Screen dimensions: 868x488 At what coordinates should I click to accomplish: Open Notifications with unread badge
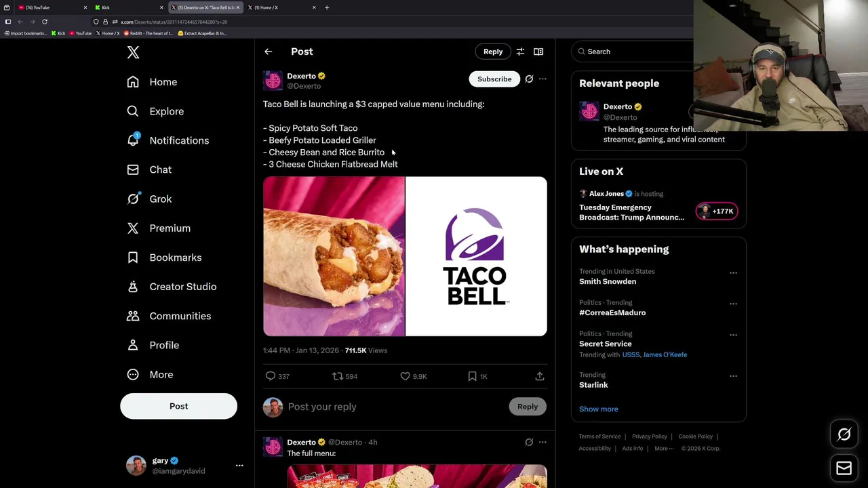pos(168,140)
